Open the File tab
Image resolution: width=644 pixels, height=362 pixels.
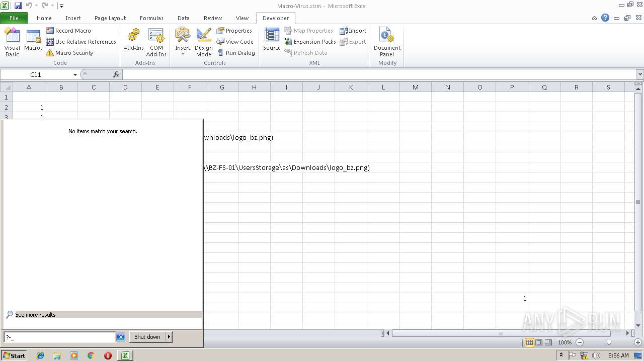[14, 18]
